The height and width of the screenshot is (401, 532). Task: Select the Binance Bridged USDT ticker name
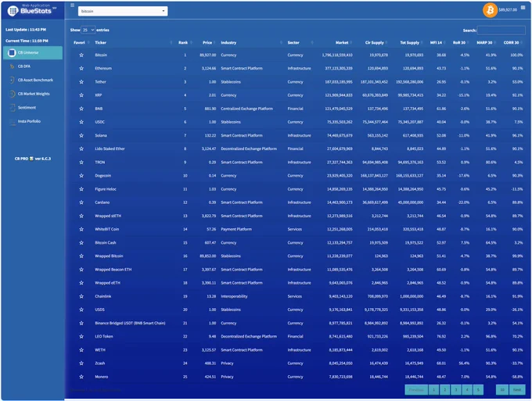[130, 323]
